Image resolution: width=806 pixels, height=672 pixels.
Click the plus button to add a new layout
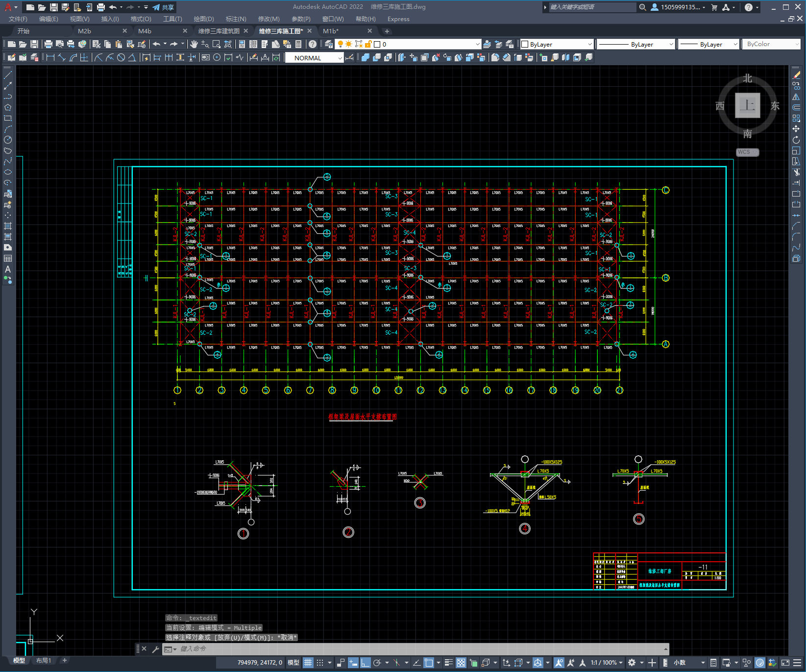tap(64, 661)
